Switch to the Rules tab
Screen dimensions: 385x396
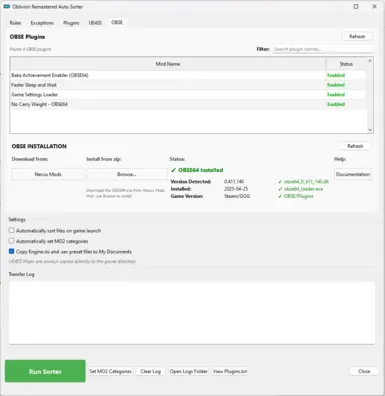tap(15, 23)
